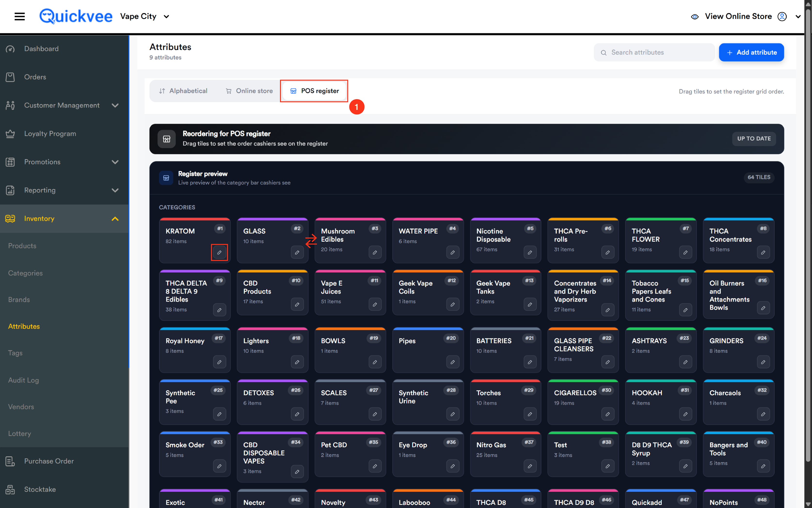Edit the HOOKAH tile
The width and height of the screenshot is (812, 508).
coord(685,414)
